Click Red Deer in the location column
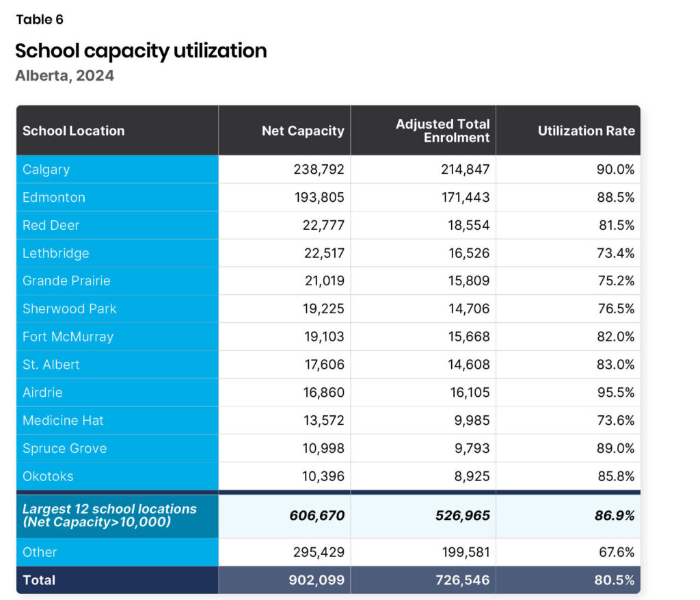Screen dimensions: 700x600 pyautogui.click(x=51, y=225)
